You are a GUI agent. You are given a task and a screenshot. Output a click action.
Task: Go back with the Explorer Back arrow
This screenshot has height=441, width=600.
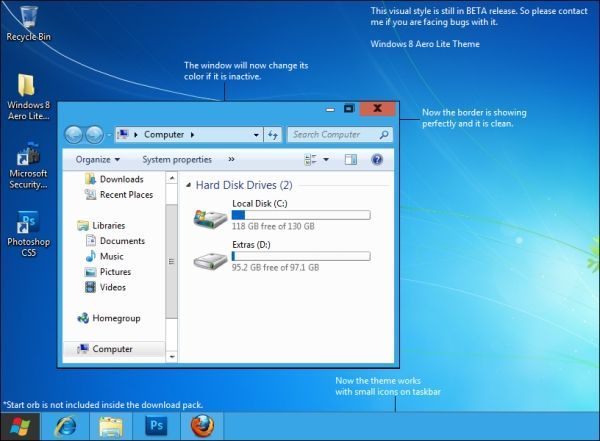tap(73, 135)
